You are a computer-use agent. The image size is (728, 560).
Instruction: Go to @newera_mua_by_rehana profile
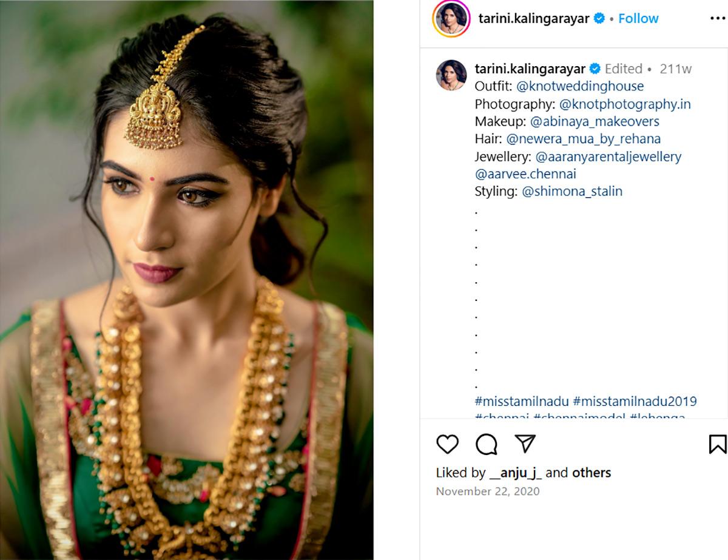pos(584,139)
